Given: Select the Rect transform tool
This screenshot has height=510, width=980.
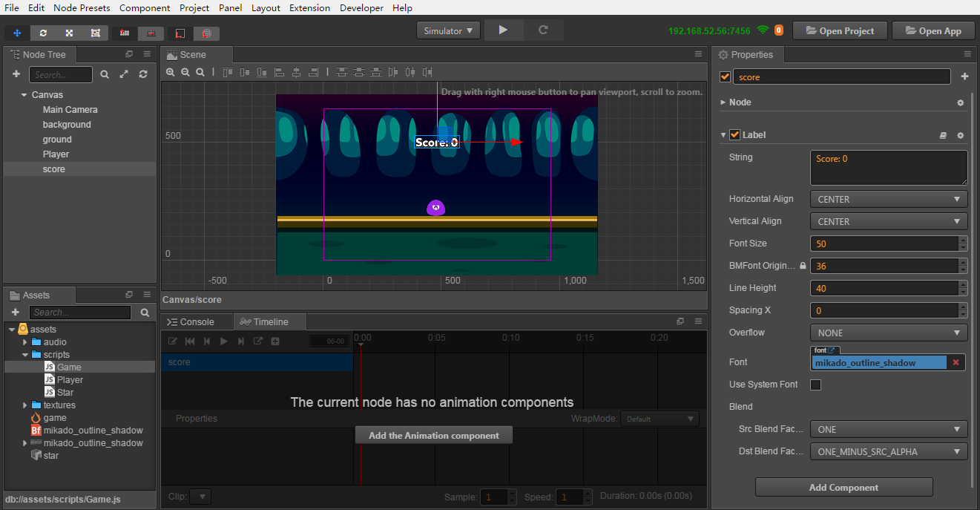Looking at the screenshot, I should point(95,33).
